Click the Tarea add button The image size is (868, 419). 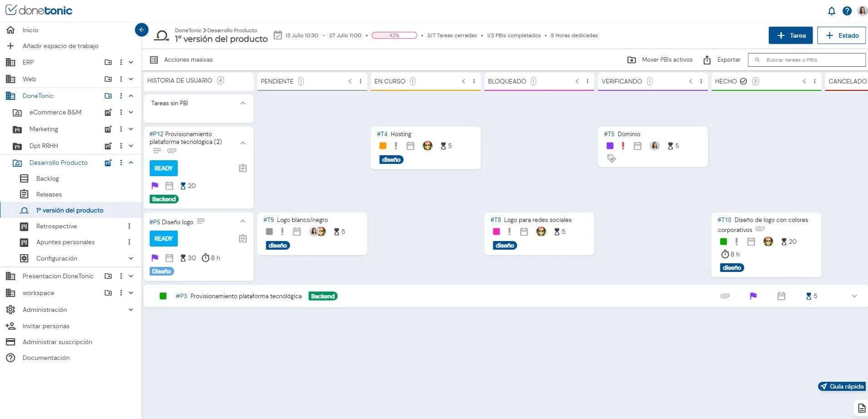point(791,35)
